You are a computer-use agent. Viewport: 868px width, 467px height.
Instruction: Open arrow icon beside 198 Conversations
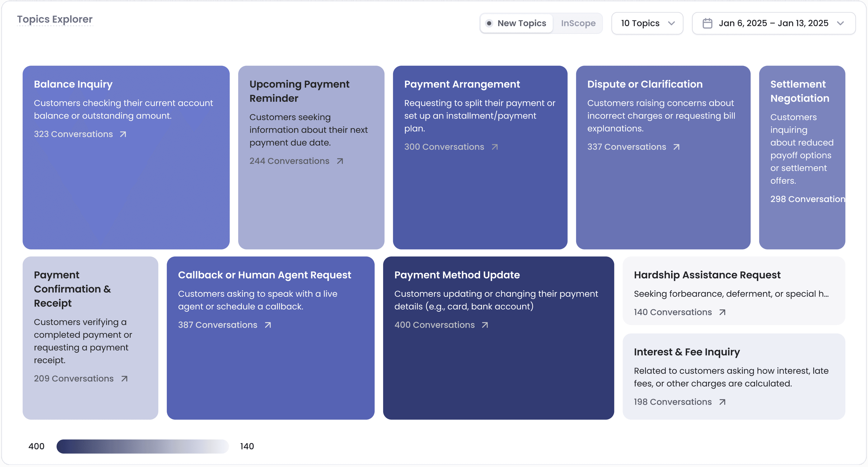tap(722, 402)
